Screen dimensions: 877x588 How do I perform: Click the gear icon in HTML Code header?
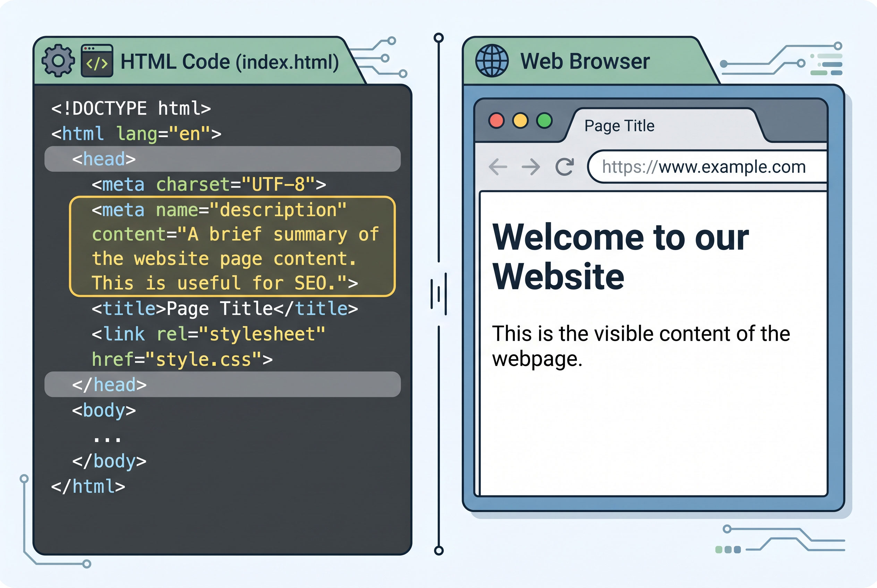pos(58,61)
